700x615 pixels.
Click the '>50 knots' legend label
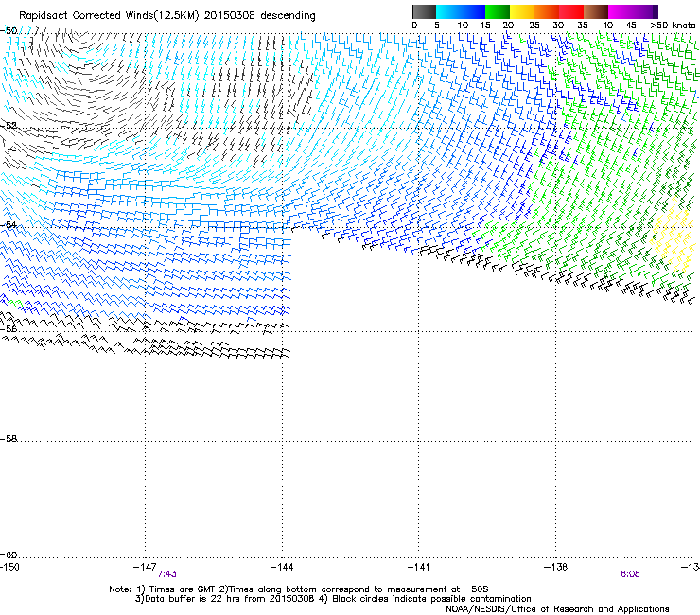point(673,26)
